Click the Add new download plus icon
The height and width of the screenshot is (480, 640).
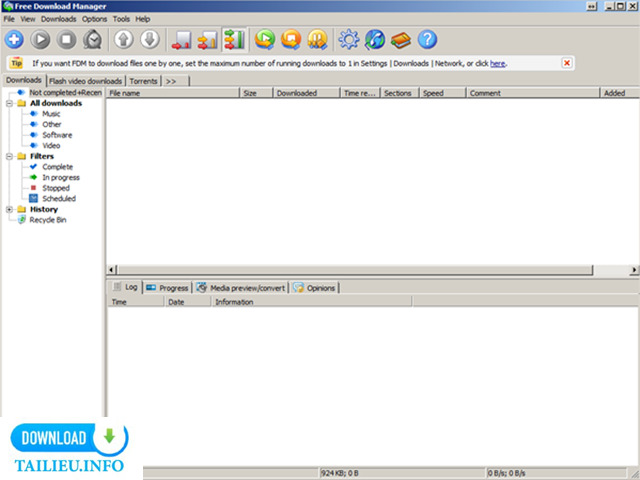[14, 40]
